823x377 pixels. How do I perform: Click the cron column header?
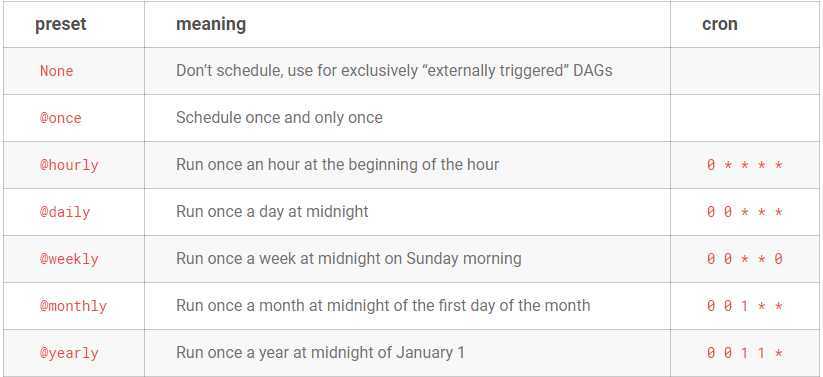tap(720, 24)
